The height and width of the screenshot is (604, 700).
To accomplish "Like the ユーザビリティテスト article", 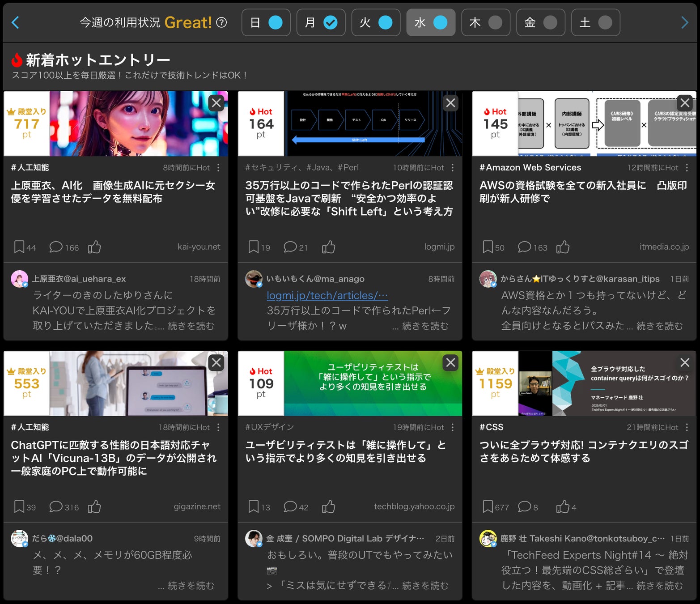I will pyautogui.click(x=329, y=506).
